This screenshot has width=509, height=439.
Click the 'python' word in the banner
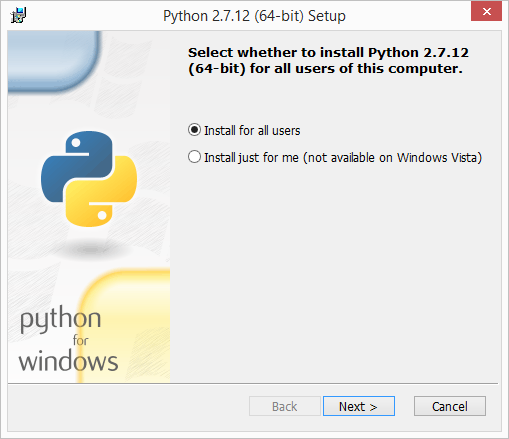[60, 319]
